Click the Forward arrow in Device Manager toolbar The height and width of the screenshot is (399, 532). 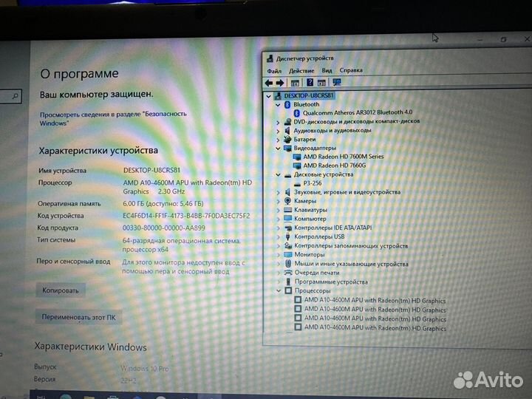281,83
